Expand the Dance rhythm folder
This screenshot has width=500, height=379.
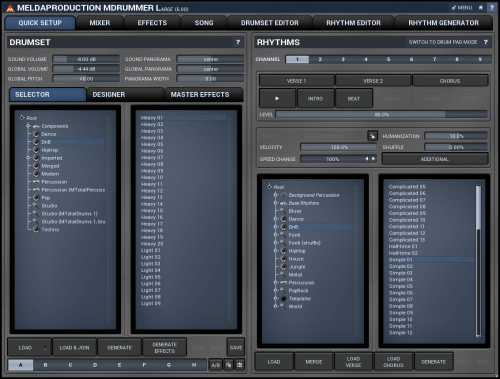pos(276,219)
